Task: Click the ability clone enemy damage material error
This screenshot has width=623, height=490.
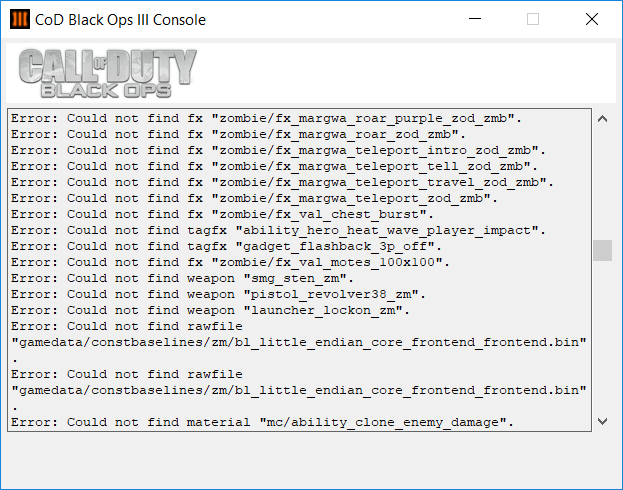Action: [262, 422]
